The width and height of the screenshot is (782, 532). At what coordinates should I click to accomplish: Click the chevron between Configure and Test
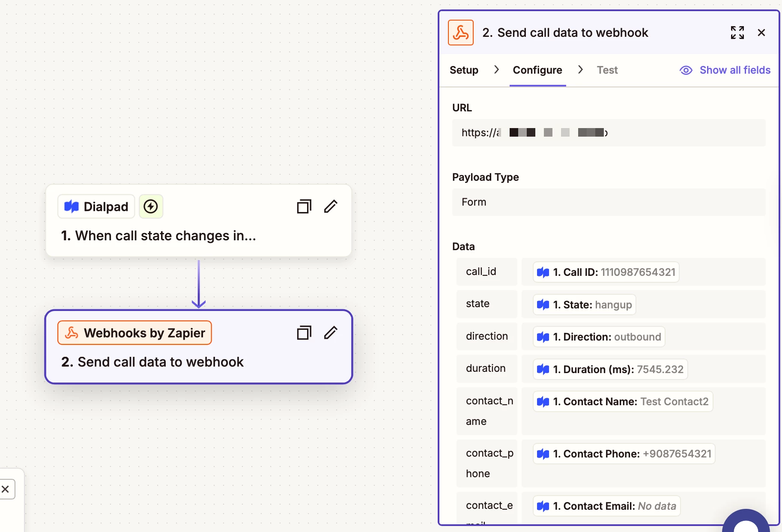(580, 69)
